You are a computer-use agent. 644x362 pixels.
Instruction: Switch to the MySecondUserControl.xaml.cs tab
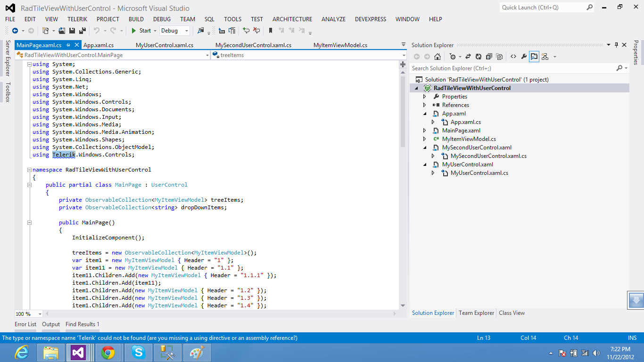(253, 45)
